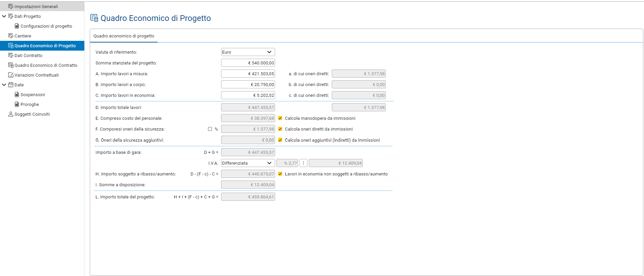Image resolution: width=644 pixels, height=276 pixels.
Task: Open I.V.A. details three-dot button
Action: (x=303, y=163)
